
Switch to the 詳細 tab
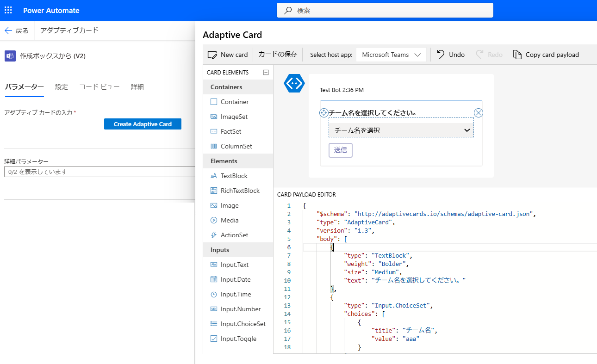137,87
